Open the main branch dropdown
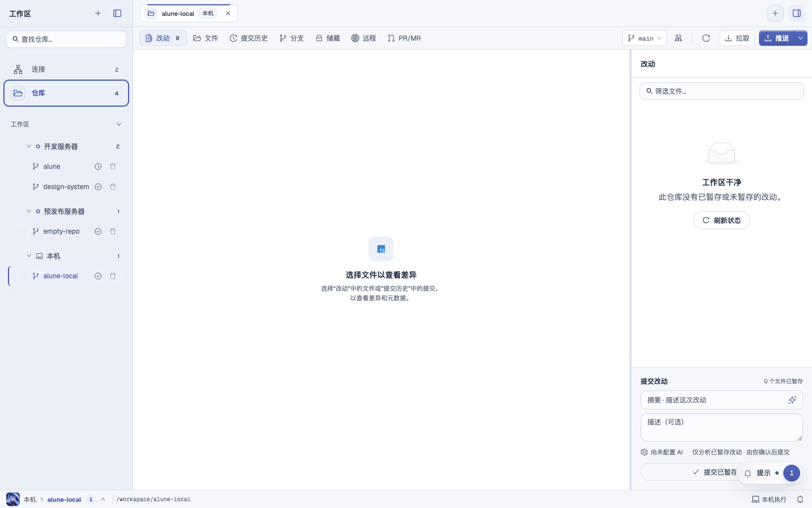Viewport: 812px width, 508px height. click(x=645, y=38)
